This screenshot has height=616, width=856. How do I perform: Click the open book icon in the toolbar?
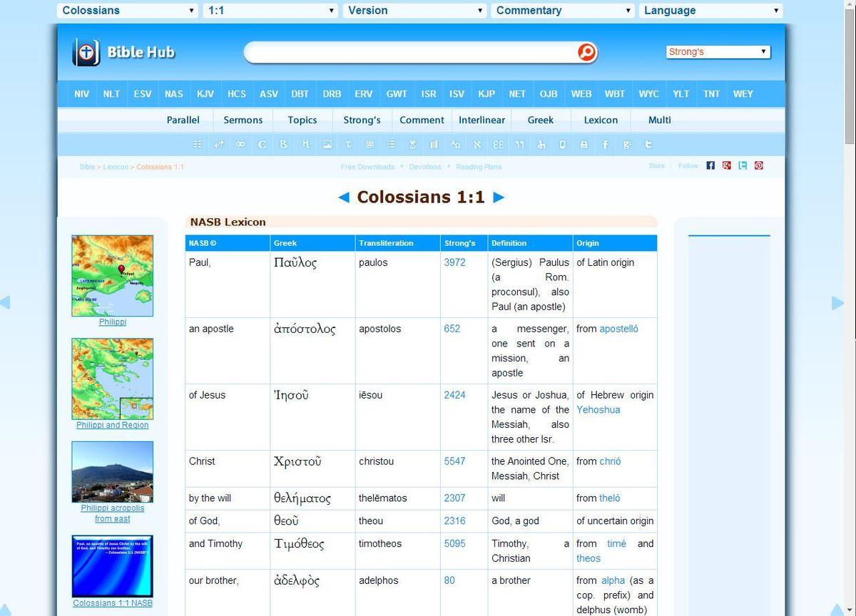pos(370,144)
